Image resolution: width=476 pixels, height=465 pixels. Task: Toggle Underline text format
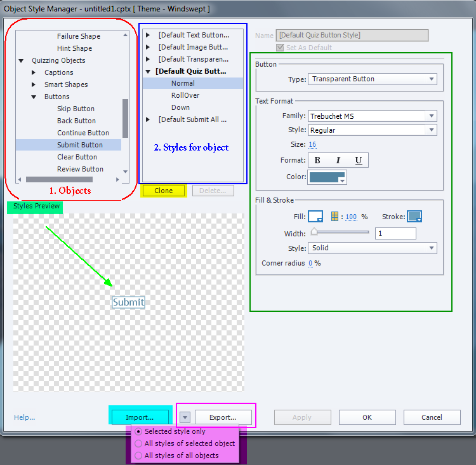359,160
